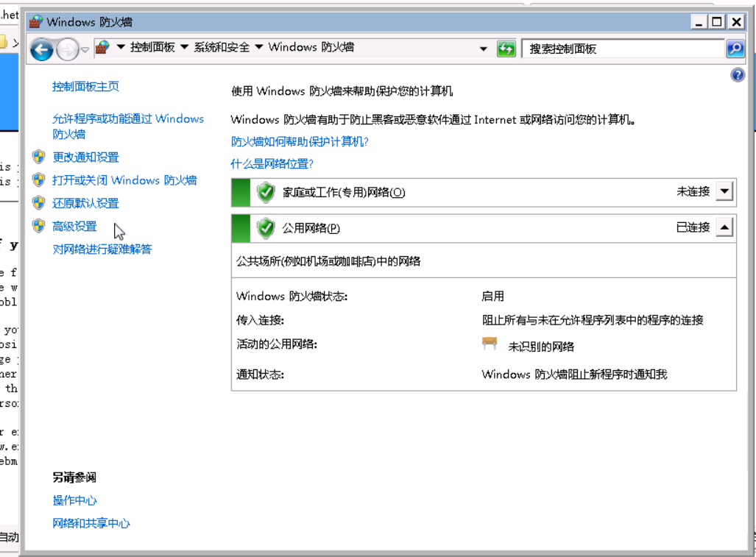Click 未识别的网络 text
Image resolution: width=756 pixels, height=557 pixels.
click(541, 347)
